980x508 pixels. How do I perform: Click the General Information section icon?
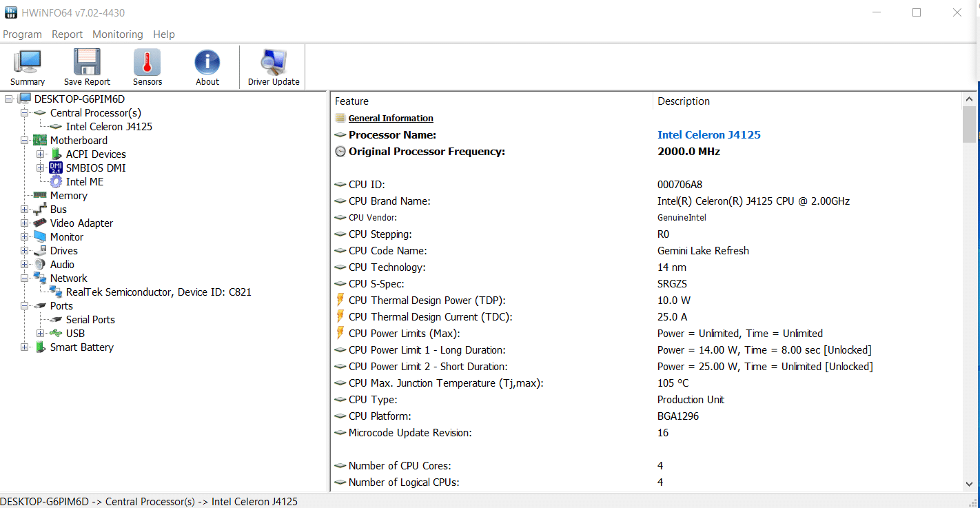pos(340,118)
